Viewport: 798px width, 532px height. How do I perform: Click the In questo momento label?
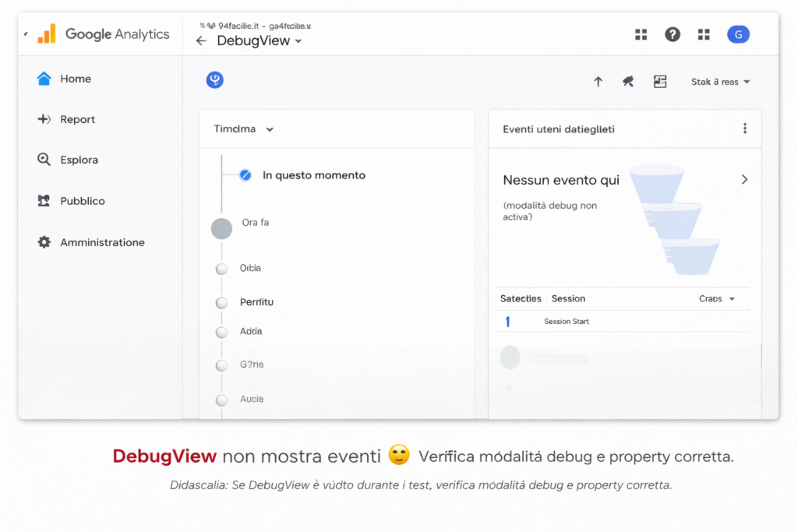(314, 175)
